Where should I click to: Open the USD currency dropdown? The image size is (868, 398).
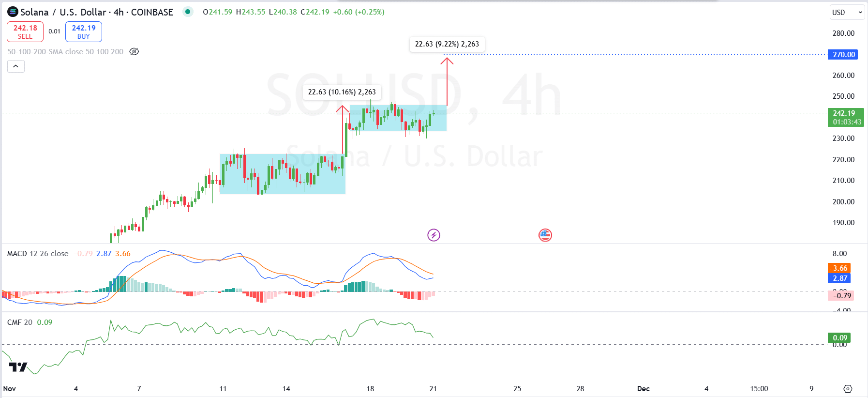(x=847, y=13)
